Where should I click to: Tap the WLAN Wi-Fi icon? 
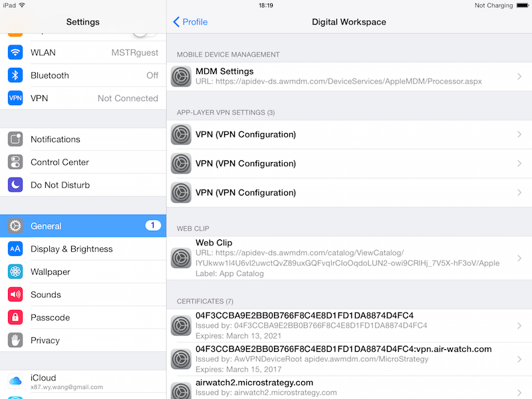click(15, 53)
